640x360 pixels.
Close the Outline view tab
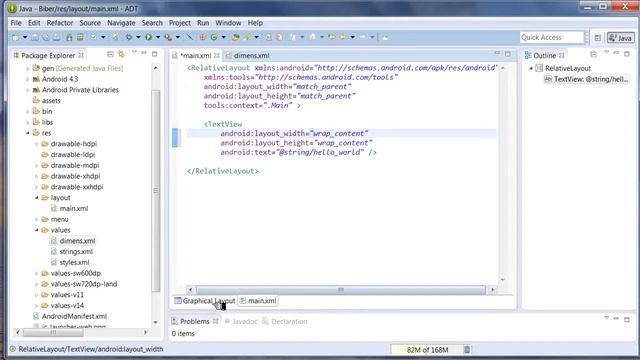(x=562, y=55)
